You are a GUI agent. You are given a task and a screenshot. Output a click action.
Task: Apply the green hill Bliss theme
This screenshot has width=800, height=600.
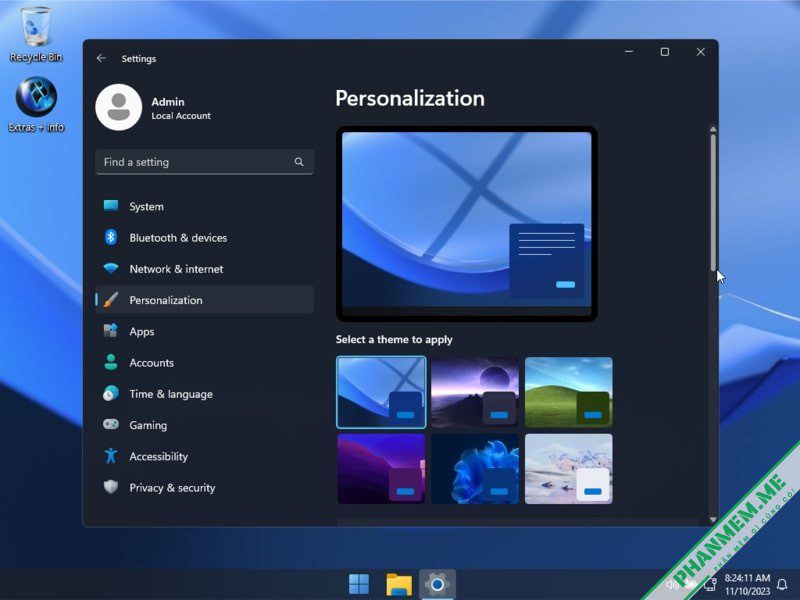pos(568,392)
